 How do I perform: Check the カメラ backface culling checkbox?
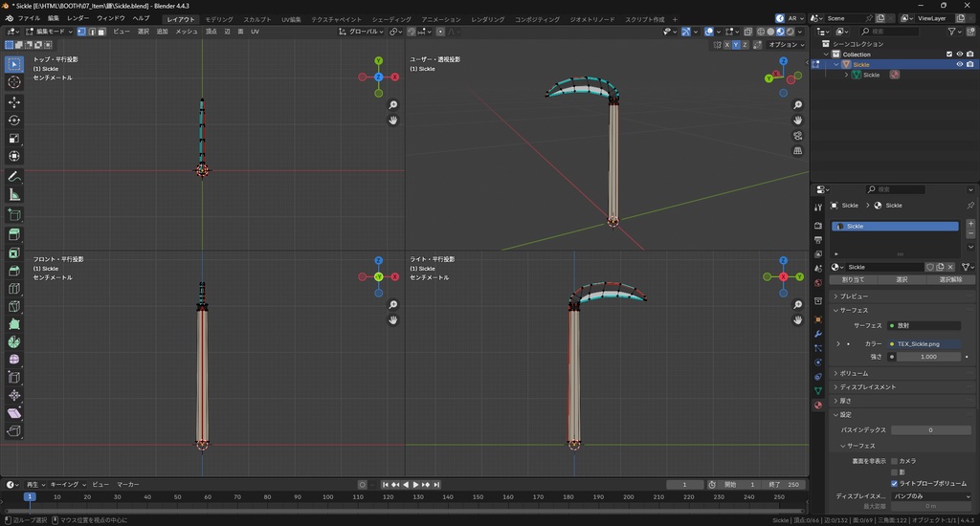pos(895,461)
